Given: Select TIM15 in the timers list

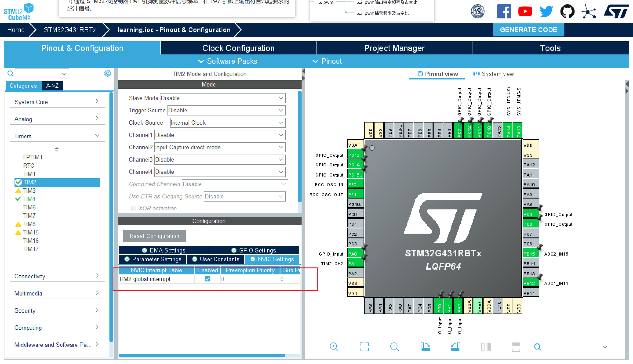Looking at the screenshot, I should [31, 232].
